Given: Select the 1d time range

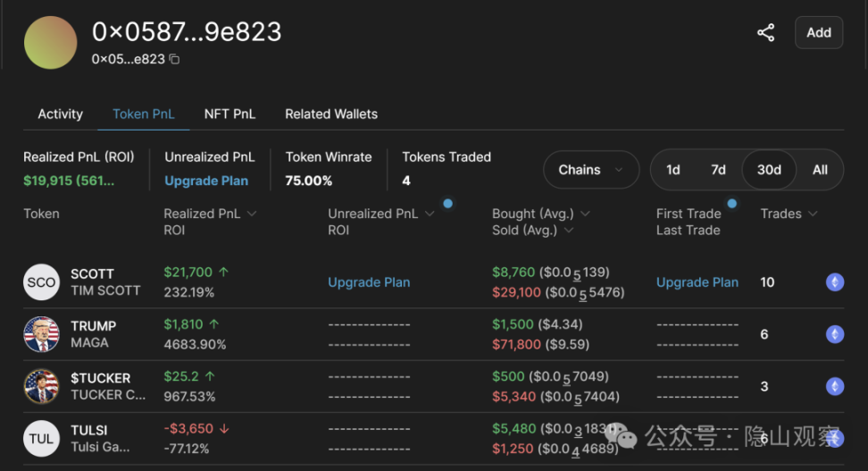Looking at the screenshot, I should click(x=673, y=170).
